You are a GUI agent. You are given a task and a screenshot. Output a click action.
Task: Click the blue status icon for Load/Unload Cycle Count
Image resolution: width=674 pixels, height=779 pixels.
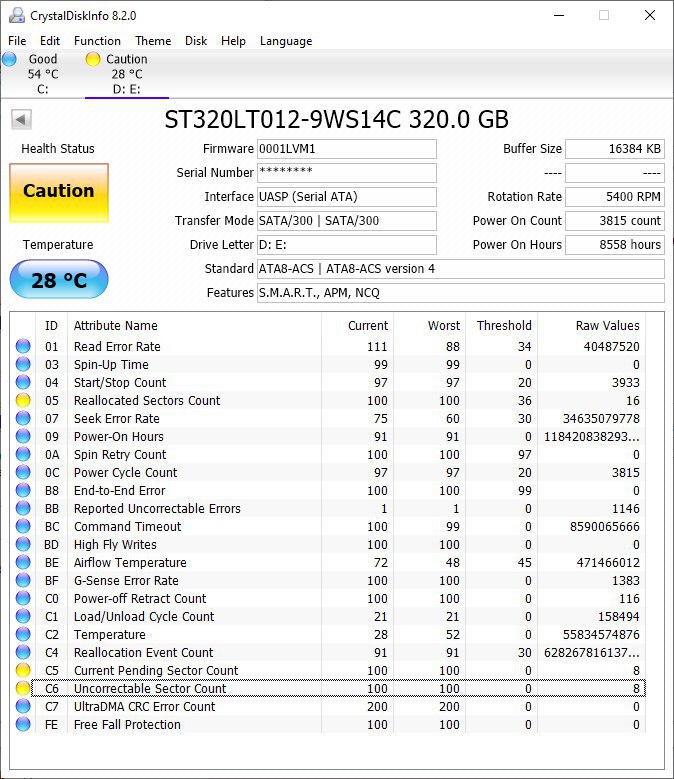coord(23,616)
